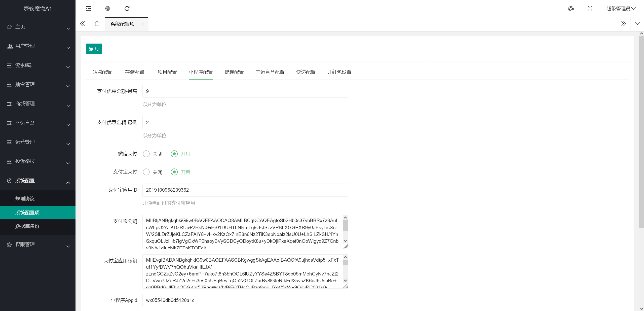Open the theme color palette icon

571,8
